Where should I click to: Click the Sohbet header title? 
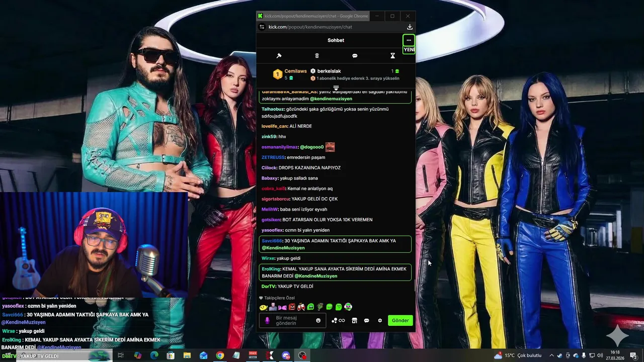click(336, 40)
